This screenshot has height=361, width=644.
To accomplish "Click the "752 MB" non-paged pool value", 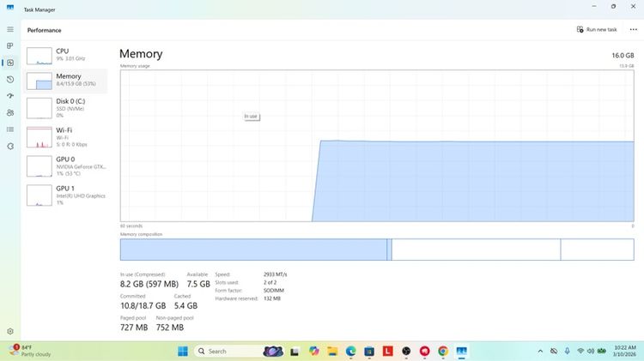I will pos(170,328).
